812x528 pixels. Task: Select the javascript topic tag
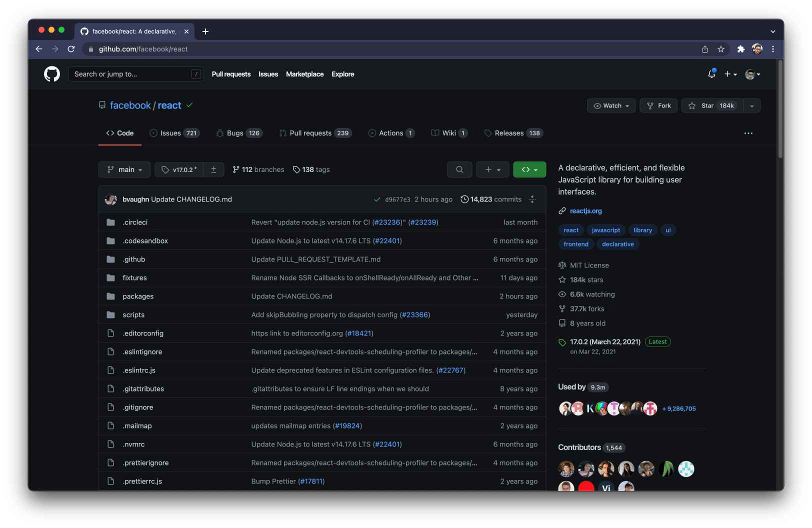(x=605, y=230)
